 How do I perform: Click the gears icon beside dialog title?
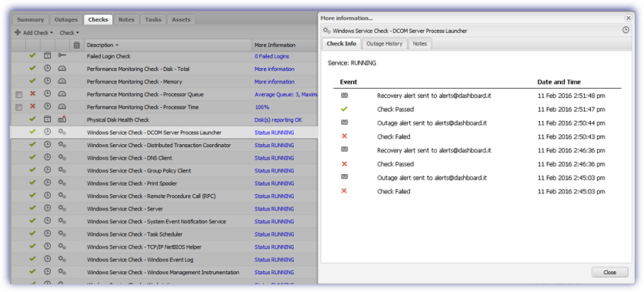tap(327, 31)
